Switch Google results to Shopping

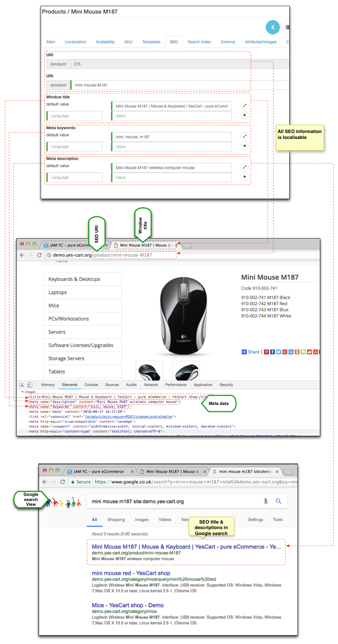point(116,519)
